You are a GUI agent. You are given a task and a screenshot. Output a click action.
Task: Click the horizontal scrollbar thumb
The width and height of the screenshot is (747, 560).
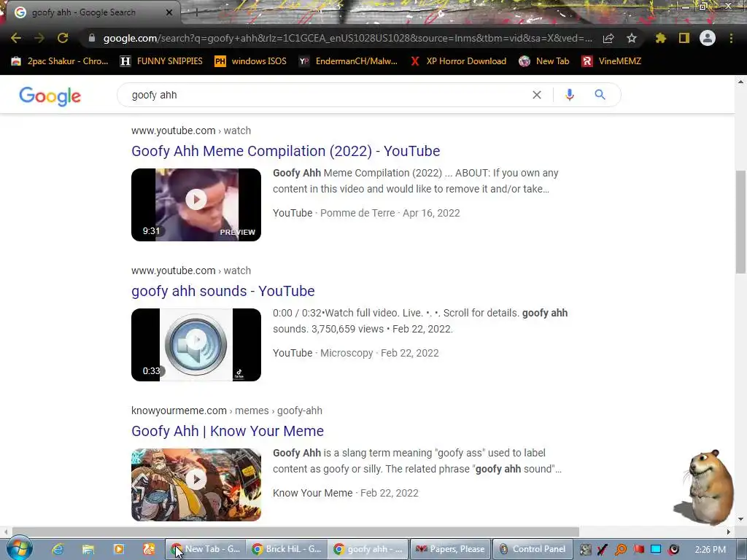click(295, 532)
